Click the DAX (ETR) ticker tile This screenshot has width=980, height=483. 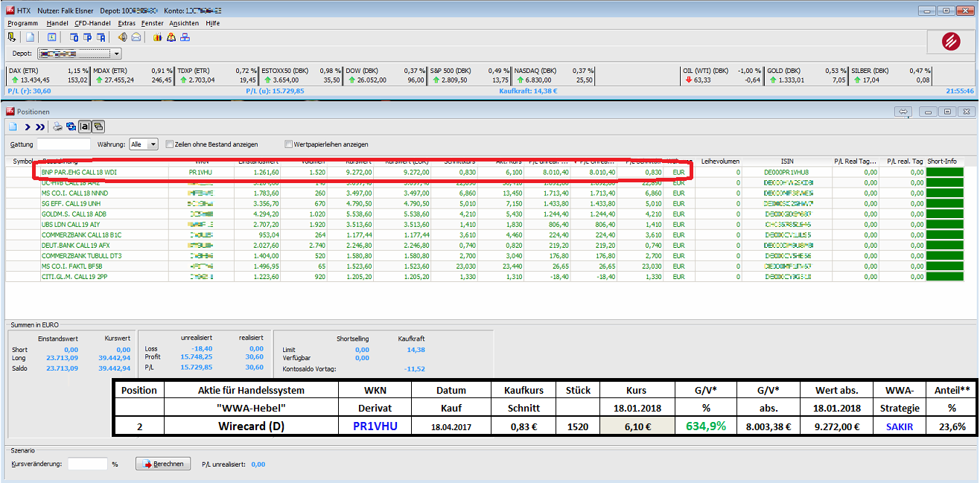tap(48, 75)
